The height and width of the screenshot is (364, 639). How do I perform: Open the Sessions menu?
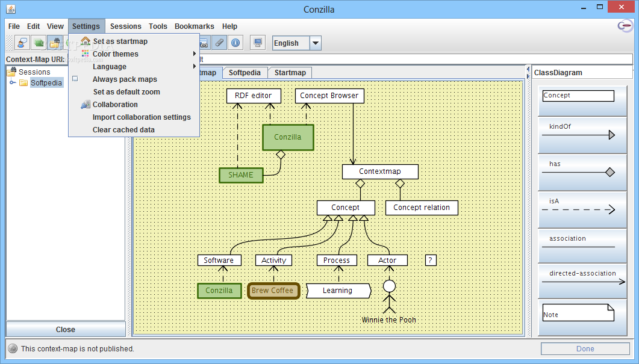125,26
